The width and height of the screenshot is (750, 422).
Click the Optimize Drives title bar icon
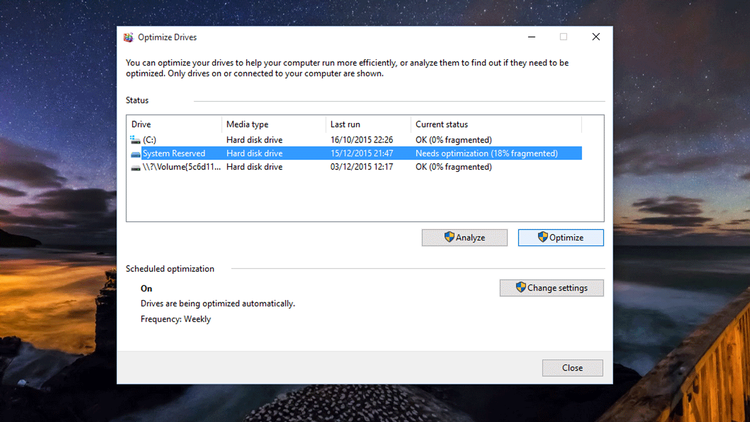tap(128, 37)
